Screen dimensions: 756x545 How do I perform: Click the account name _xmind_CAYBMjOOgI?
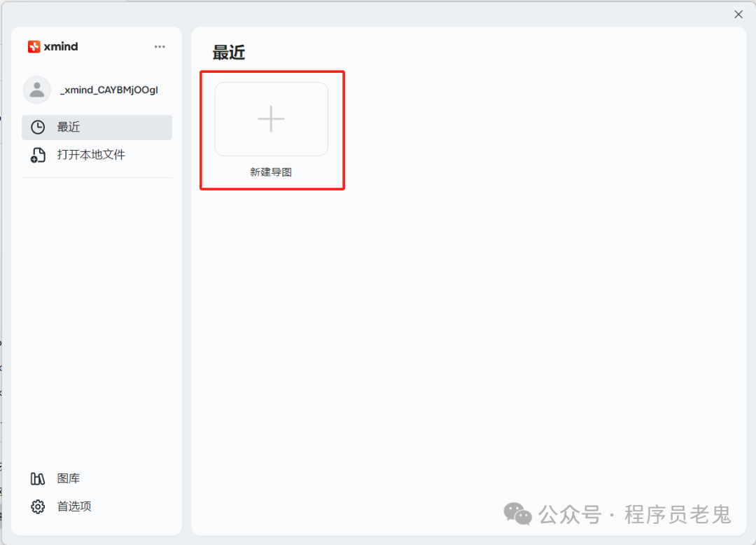[x=109, y=90]
